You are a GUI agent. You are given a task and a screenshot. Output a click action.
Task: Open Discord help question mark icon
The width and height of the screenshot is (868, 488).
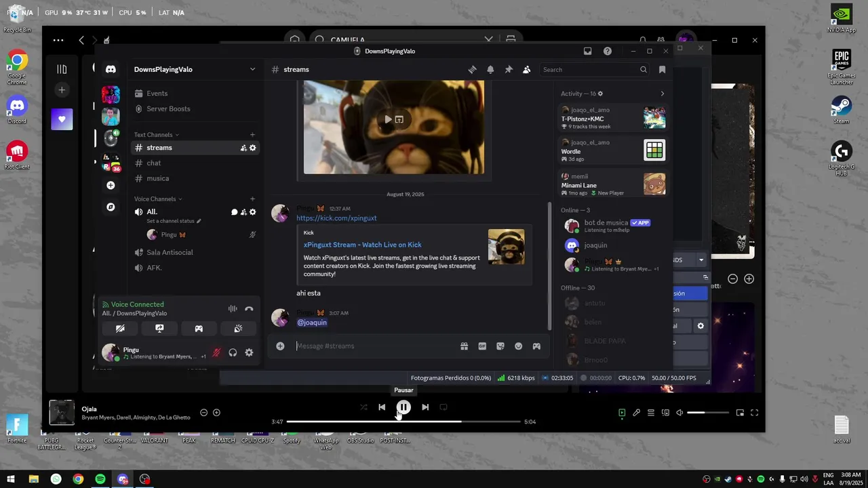coord(608,51)
